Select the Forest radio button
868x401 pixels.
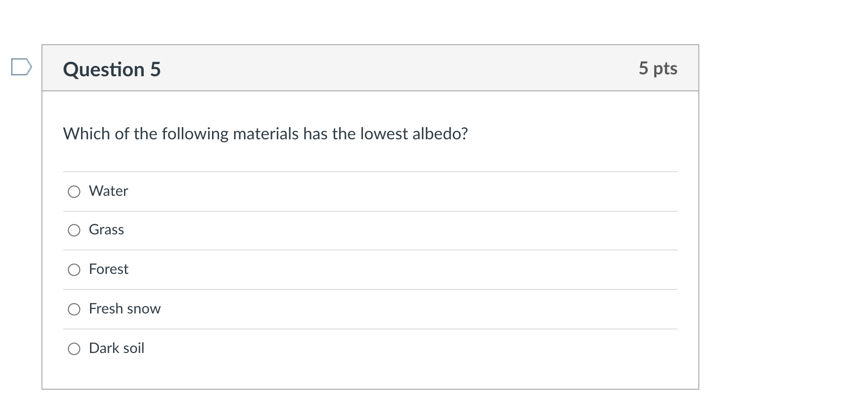74,270
